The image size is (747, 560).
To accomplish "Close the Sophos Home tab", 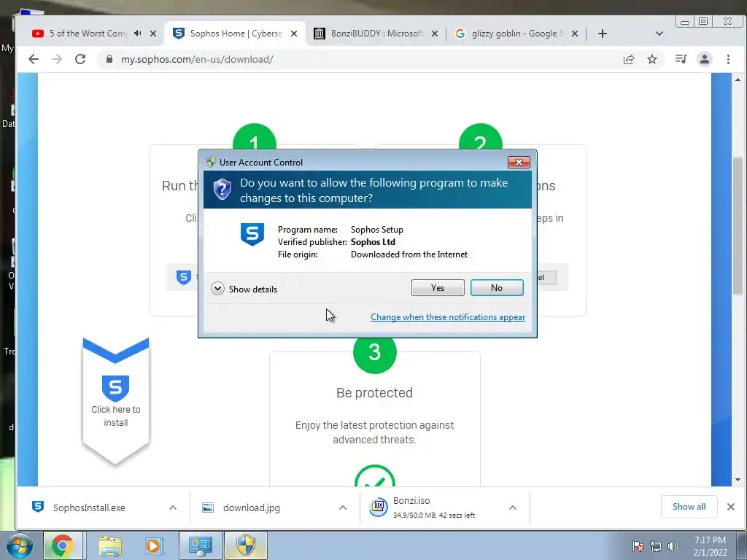I will (294, 34).
